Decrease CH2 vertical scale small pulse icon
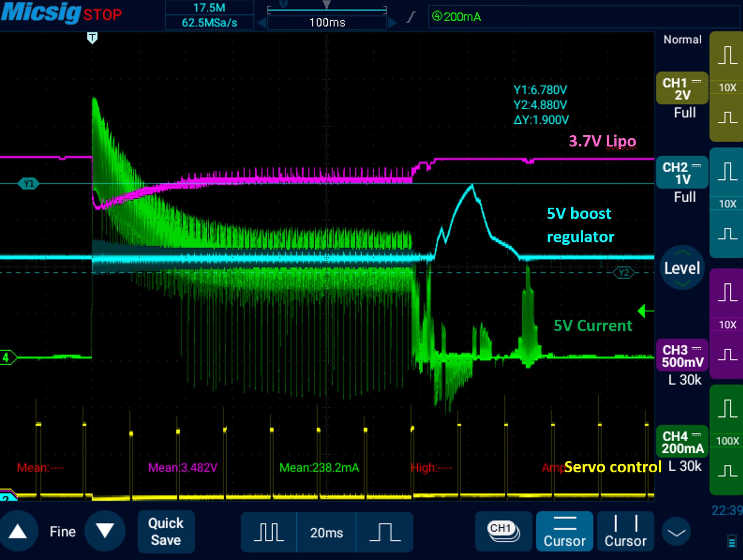Image resolution: width=743 pixels, height=560 pixels. tap(727, 233)
